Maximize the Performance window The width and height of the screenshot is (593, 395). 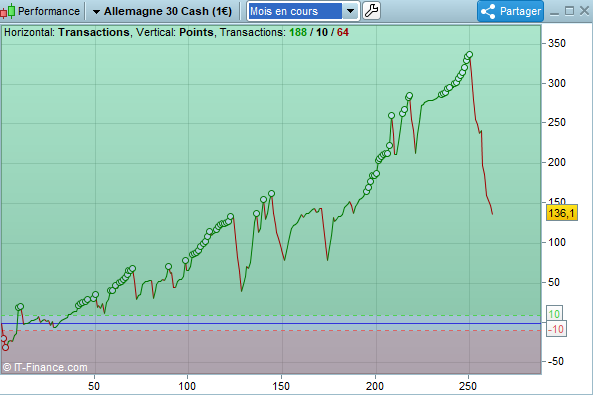569,11
